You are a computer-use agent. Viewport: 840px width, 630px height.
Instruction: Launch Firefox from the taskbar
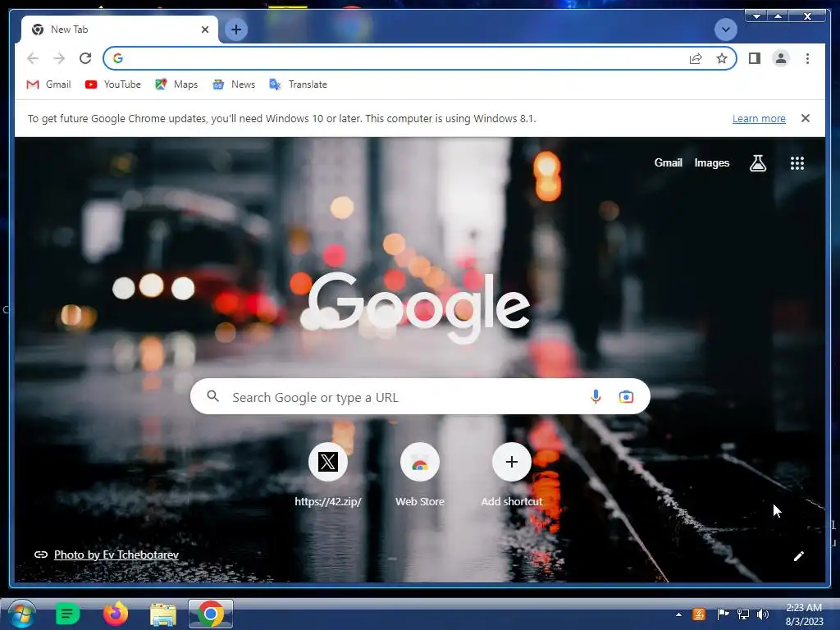tap(115, 614)
